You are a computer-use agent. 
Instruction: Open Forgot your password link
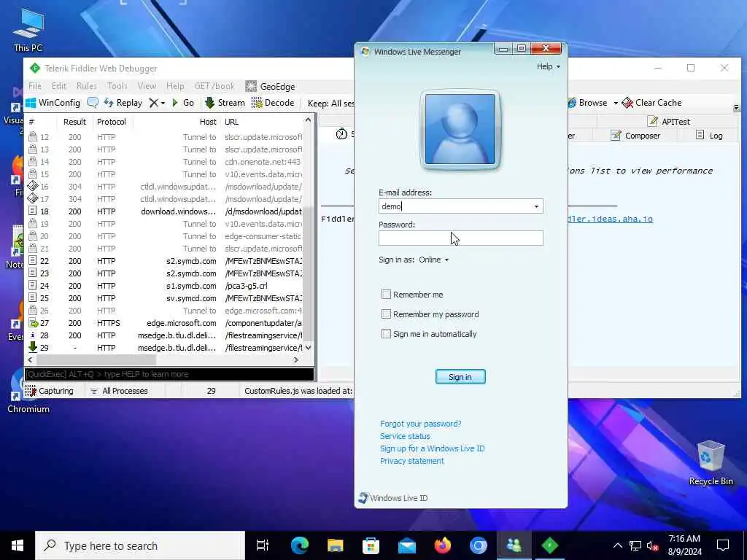point(420,424)
